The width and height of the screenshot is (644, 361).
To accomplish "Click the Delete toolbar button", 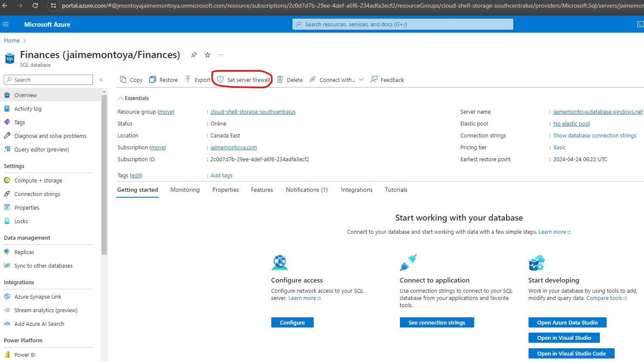I will point(290,80).
